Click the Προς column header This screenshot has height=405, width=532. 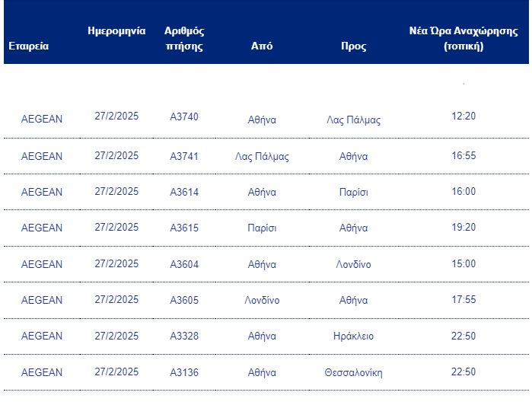pyautogui.click(x=353, y=46)
